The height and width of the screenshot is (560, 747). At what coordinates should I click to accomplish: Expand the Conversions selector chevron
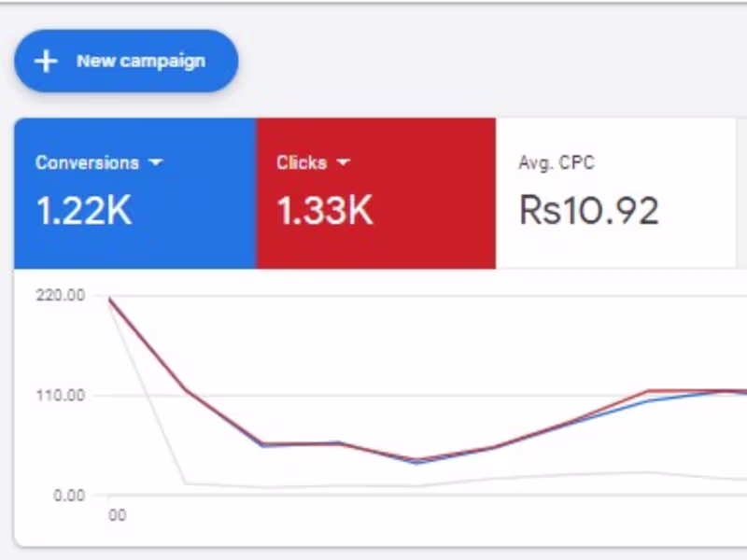(x=157, y=162)
